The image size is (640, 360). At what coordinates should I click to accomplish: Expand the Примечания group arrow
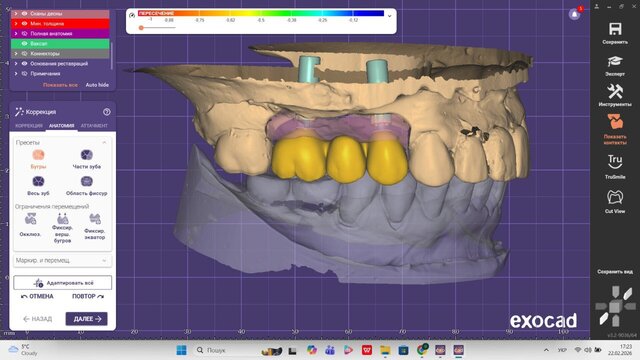(16, 73)
